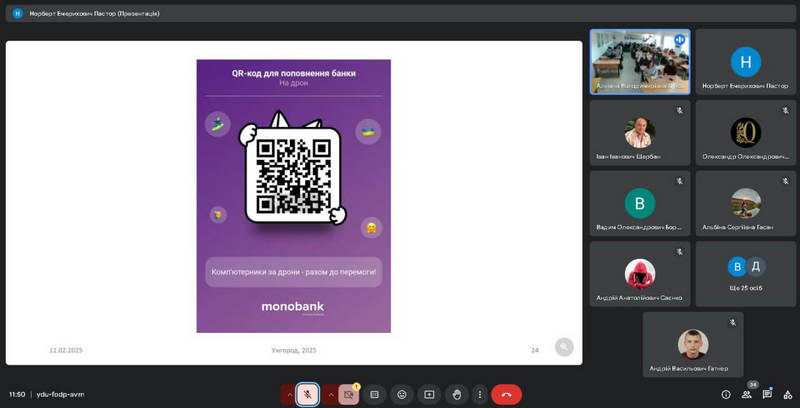Click muted mic icon on Андрій Васильович tile
This screenshot has width=800, height=408.
[x=733, y=322]
